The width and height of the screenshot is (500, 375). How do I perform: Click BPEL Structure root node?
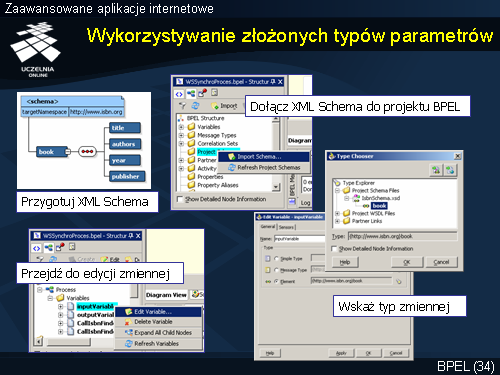tap(201, 118)
